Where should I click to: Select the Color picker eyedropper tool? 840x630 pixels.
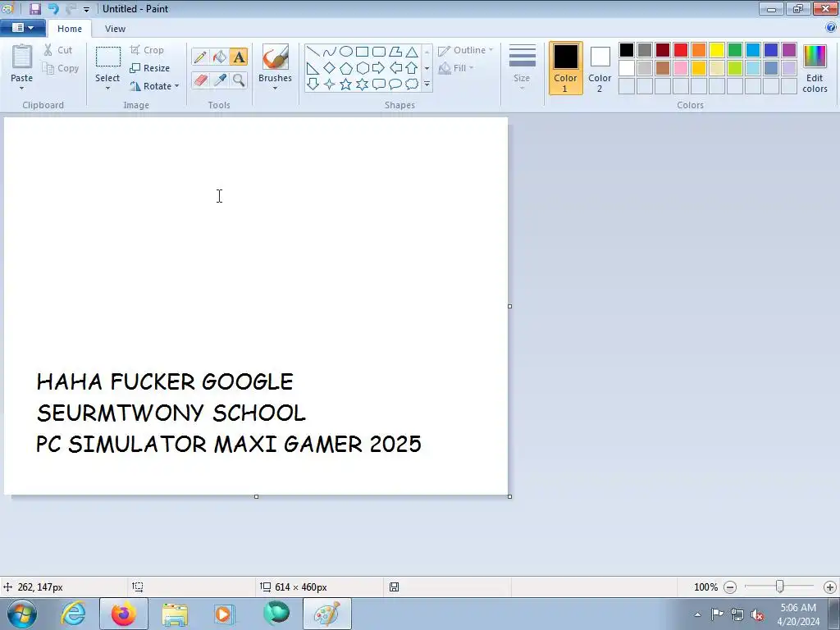tap(220, 80)
